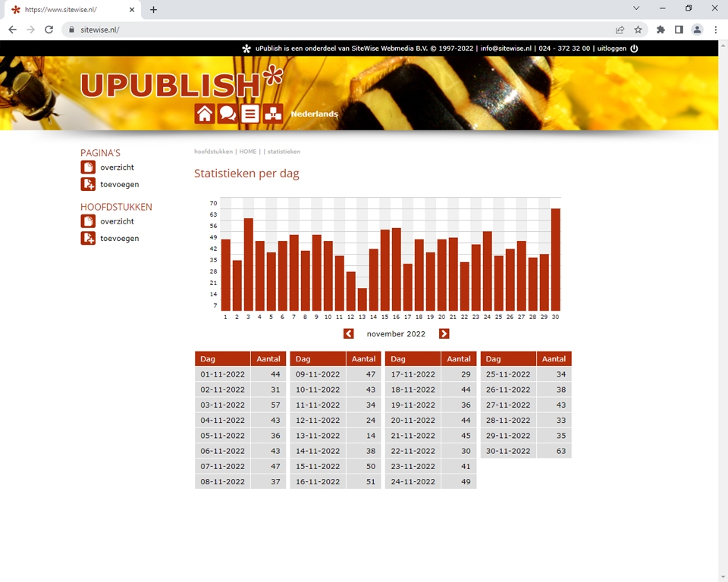Click overzicht icon under HOOFDSTUKKEN
The image size is (728, 582).
click(88, 221)
